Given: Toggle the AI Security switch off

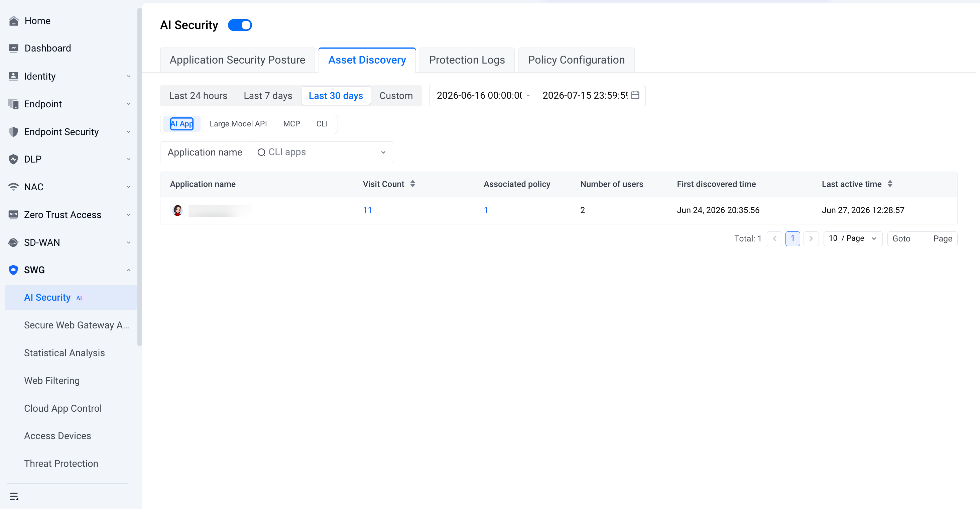Looking at the screenshot, I should click(x=240, y=25).
